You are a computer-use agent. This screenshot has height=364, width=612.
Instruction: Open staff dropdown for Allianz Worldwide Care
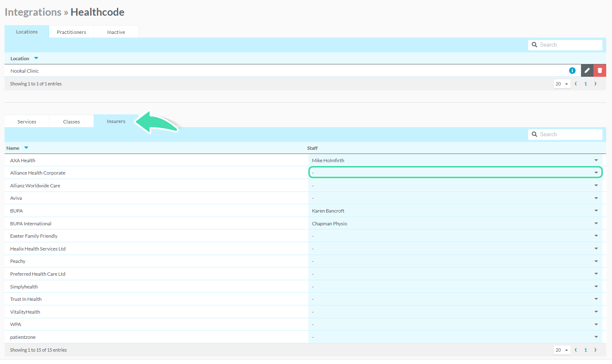point(455,185)
